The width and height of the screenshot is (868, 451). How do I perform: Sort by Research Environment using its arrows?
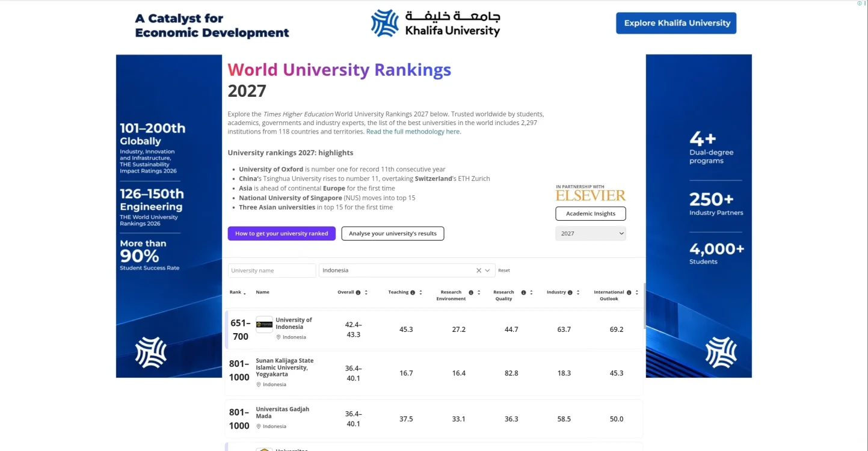tap(479, 292)
